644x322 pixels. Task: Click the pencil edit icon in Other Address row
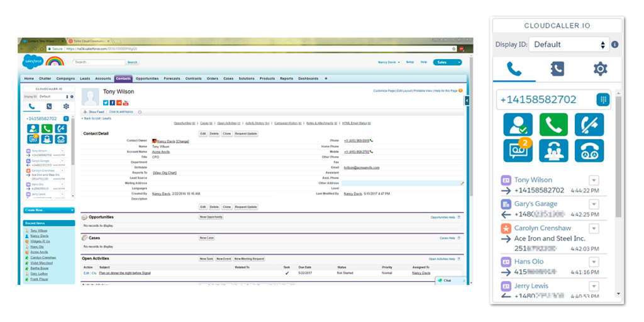pyautogui.click(x=462, y=183)
